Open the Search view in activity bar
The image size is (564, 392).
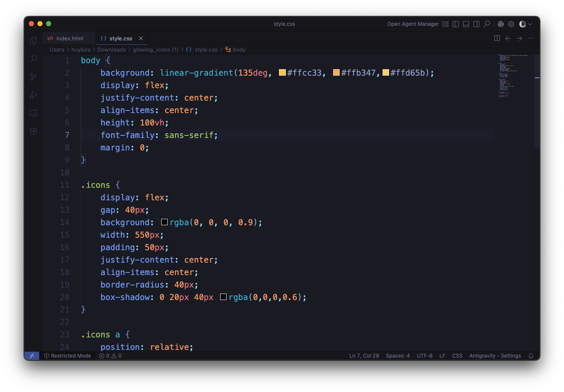pos(34,59)
